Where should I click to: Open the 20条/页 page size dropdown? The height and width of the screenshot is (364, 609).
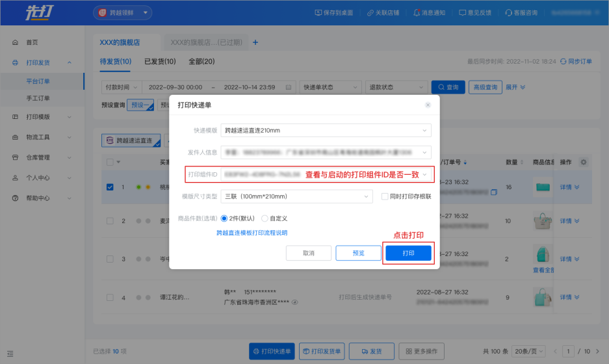526,351
